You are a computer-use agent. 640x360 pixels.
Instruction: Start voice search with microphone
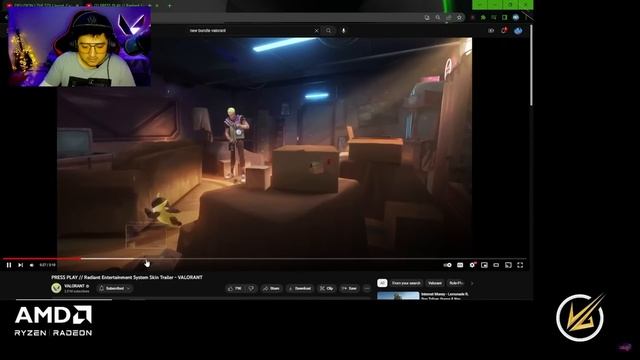pos(344,31)
